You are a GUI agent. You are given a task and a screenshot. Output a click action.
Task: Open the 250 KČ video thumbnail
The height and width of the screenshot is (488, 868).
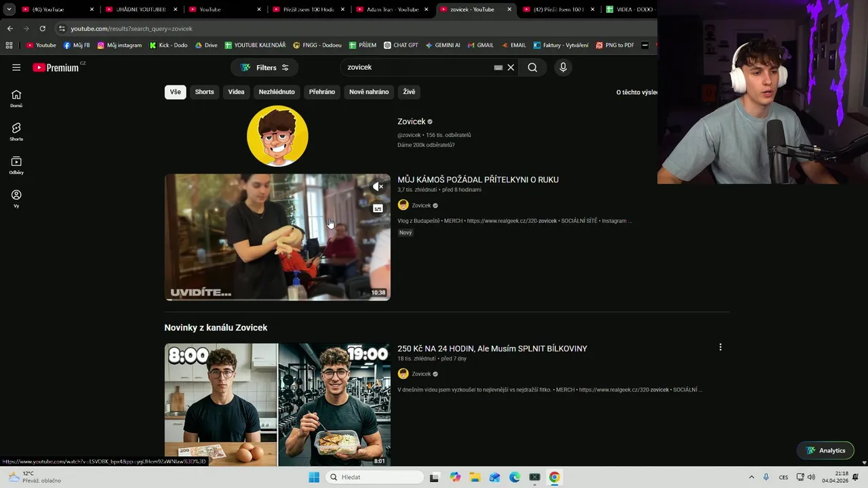[277, 405]
